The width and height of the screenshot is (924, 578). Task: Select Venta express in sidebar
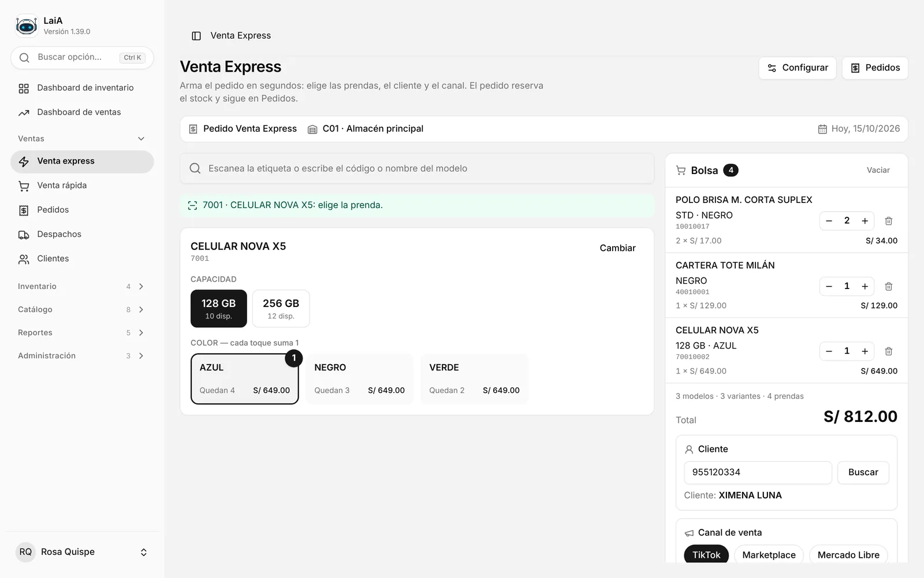click(x=82, y=161)
